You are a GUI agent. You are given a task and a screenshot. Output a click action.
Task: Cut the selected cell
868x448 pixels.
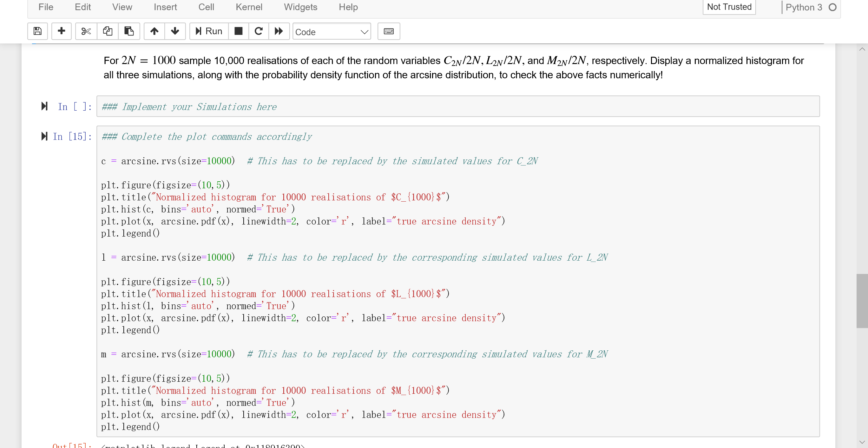86,31
